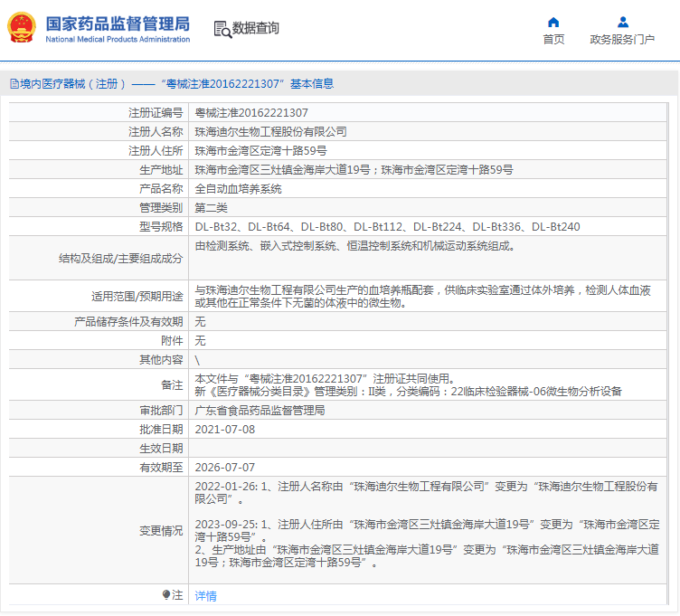
Task: Click the 备注 row label
Action: [x=172, y=385]
